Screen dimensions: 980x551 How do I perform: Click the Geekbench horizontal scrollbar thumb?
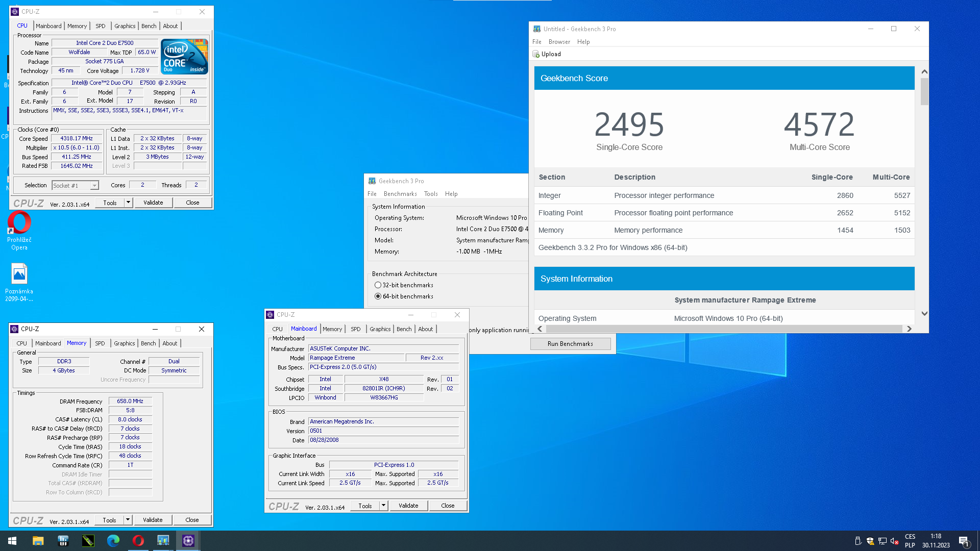pos(724,329)
